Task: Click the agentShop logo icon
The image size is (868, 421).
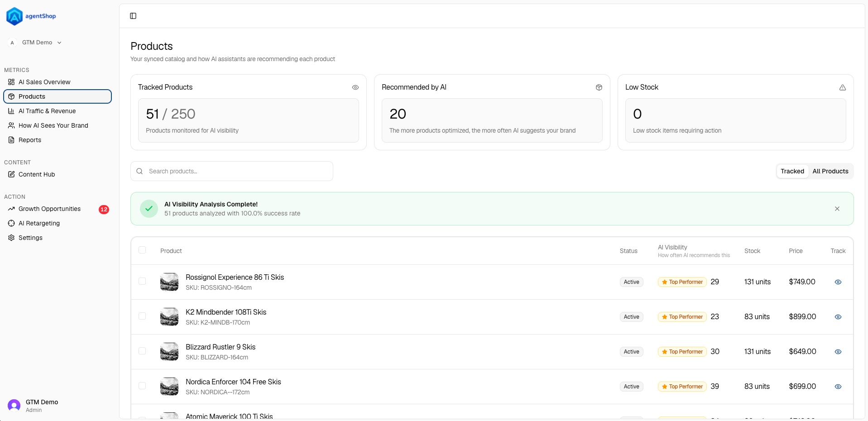Action: (x=14, y=16)
